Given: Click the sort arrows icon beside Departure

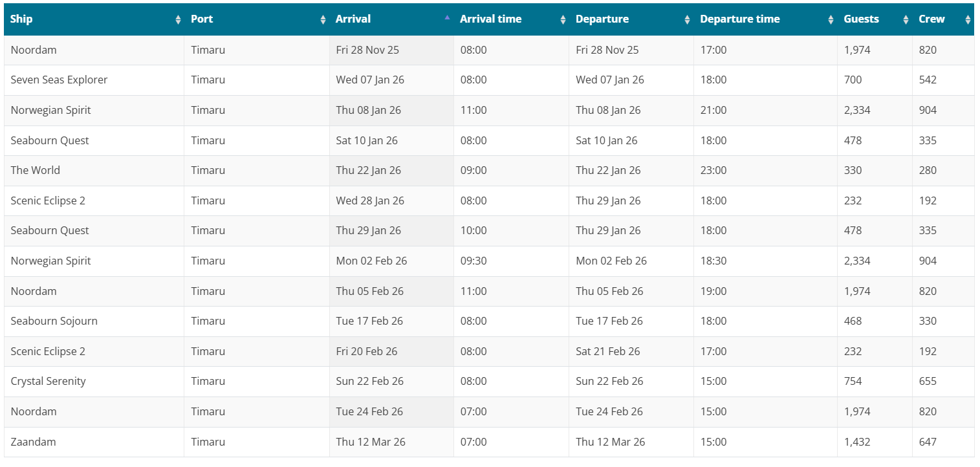Looking at the screenshot, I should [x=687, y=20].
